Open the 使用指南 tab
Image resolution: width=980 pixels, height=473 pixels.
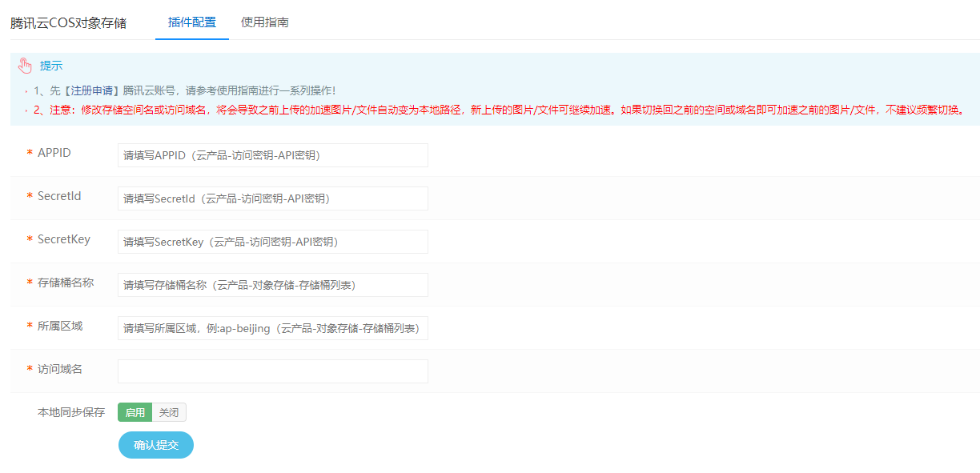265,22
